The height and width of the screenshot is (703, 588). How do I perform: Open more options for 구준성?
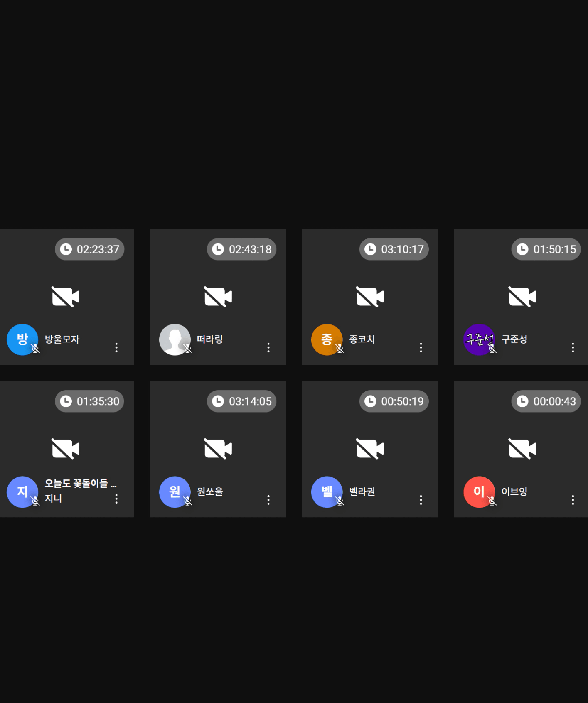[573, 347]
